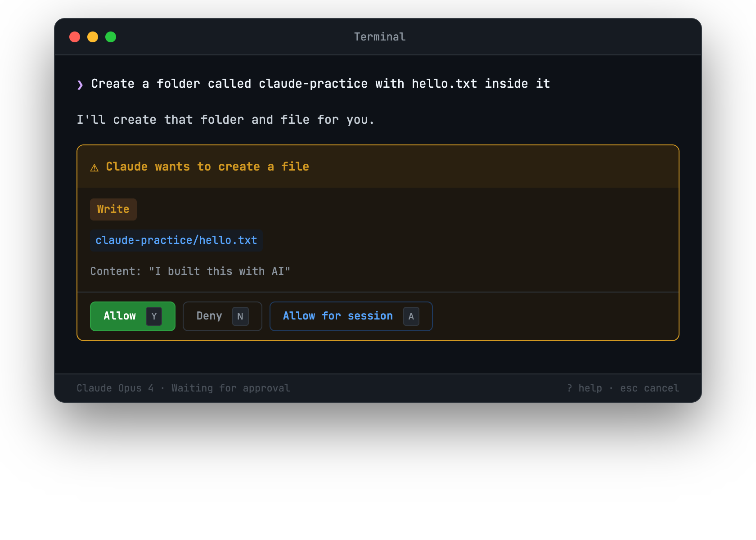
Task: Select the purple prompt arrow icon
Action: pos(80,84)
